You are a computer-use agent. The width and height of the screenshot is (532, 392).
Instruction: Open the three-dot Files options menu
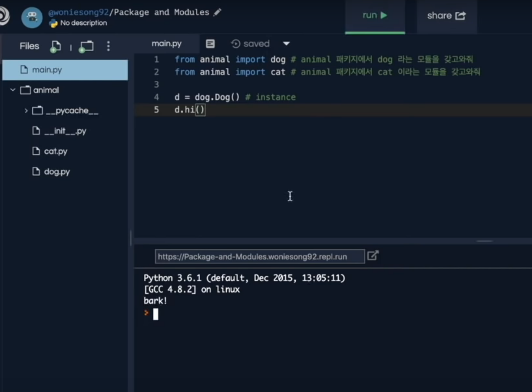point(108,46)
